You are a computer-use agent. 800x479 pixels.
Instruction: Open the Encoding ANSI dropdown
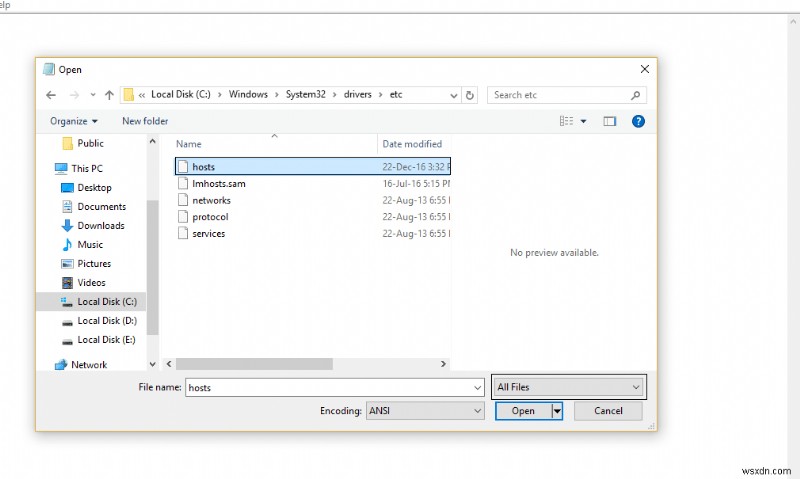click(x=425, y=411)
